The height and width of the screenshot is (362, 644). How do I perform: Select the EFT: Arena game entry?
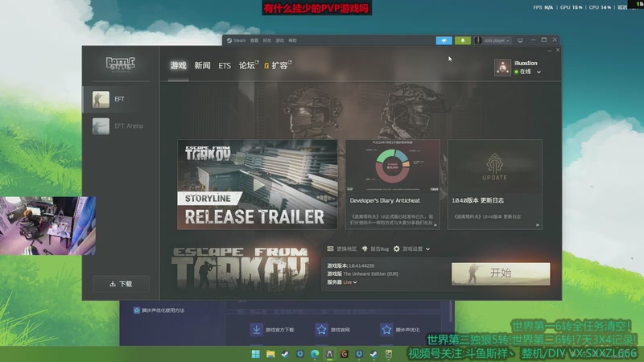click(121, 126)
